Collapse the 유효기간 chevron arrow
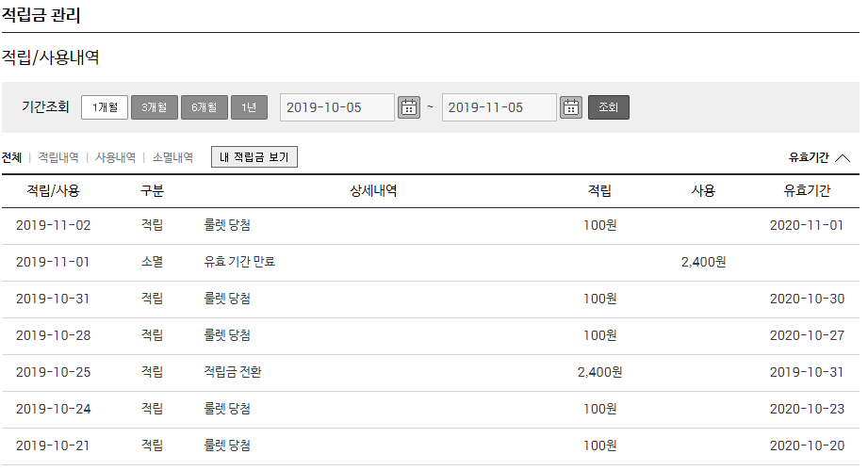Screen dimensions: 868x470 coord(843,158)
